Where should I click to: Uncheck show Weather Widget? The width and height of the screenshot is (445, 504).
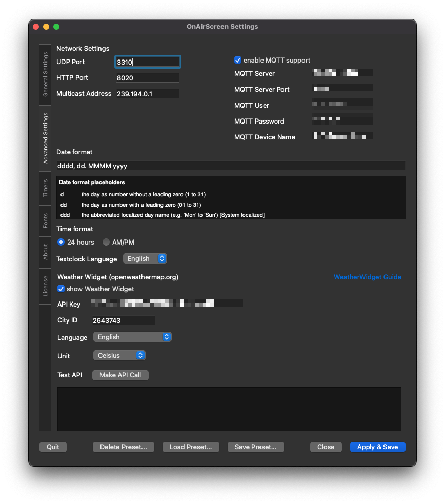pyautogui.click(x=61, y=289)
